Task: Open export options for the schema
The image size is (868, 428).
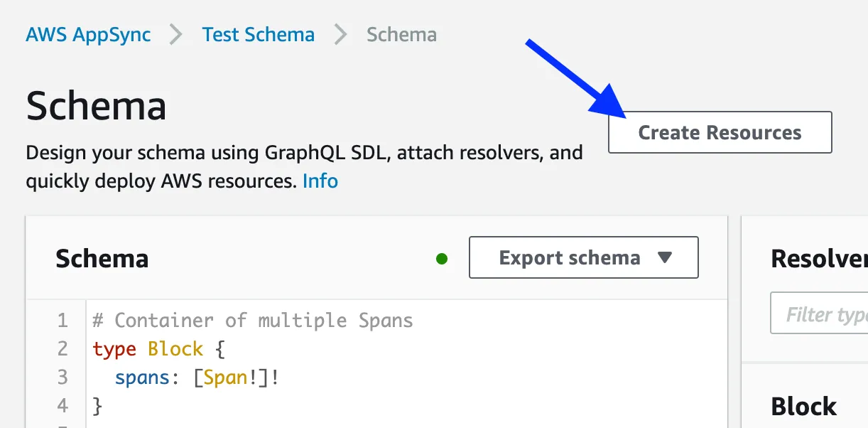Action: tap(582, 257)
